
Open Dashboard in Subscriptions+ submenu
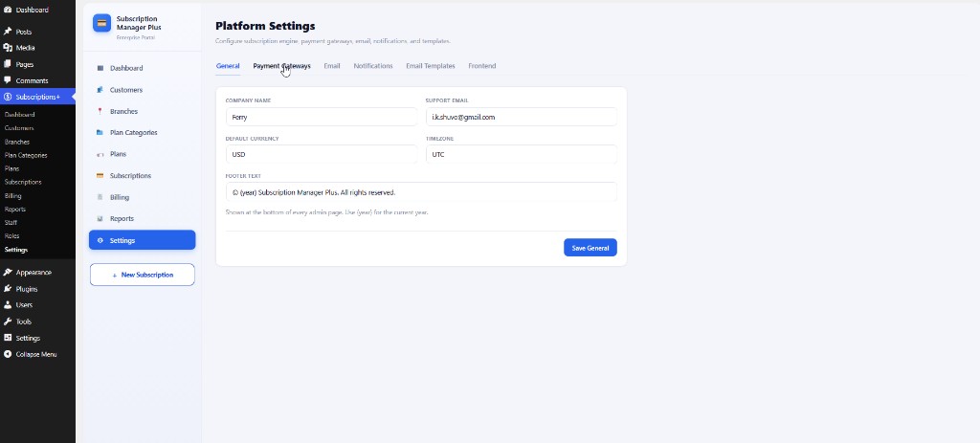tap(19, 115)
